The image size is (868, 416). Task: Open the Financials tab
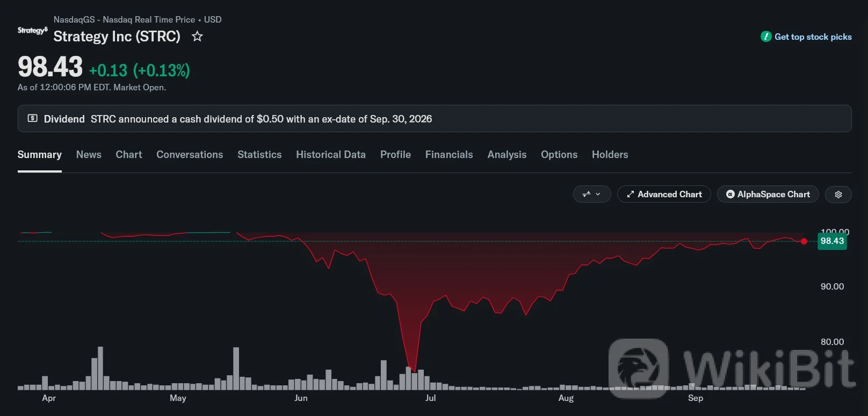coord(449,155)
